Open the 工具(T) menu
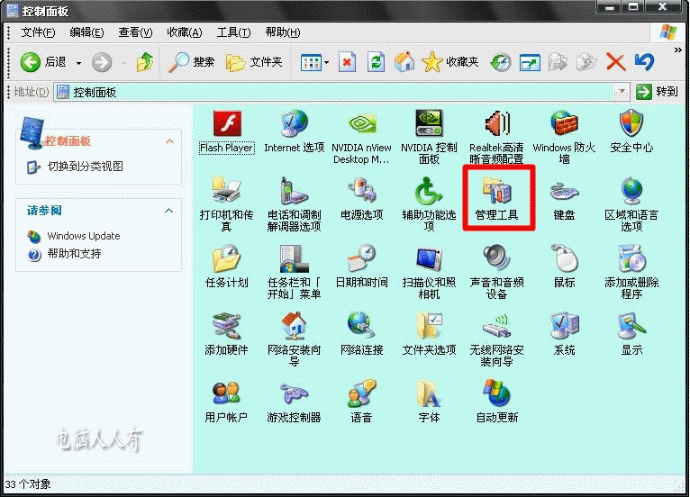Screen dimensions: 690x497 point(234,33)
